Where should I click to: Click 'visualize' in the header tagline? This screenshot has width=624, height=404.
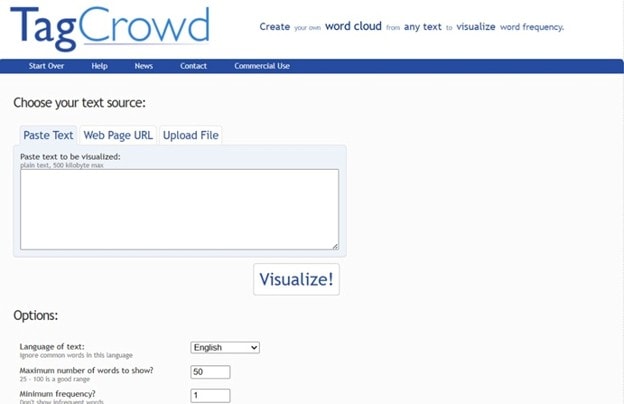[476, 27]
